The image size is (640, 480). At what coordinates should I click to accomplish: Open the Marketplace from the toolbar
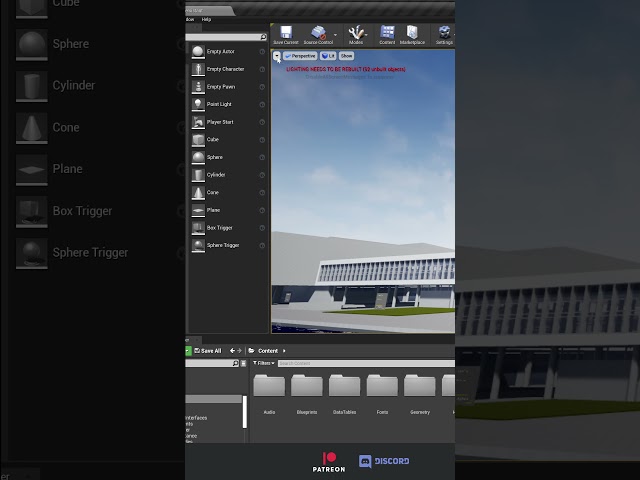coord(412,35)
